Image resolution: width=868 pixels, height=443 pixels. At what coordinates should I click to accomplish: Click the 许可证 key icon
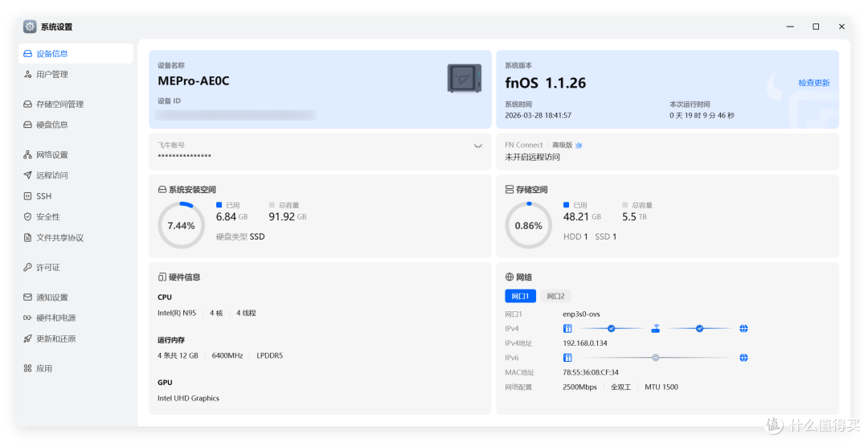(27, 268)
